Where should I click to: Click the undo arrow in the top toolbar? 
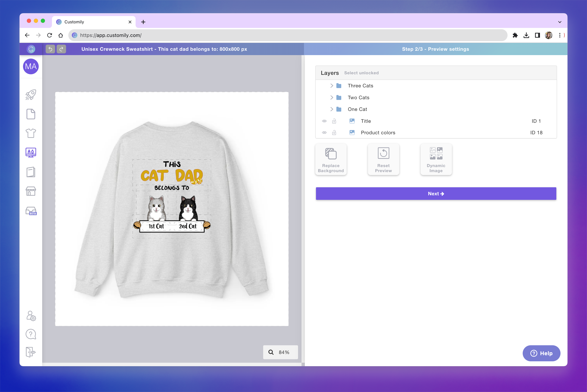tap(50, 49)
